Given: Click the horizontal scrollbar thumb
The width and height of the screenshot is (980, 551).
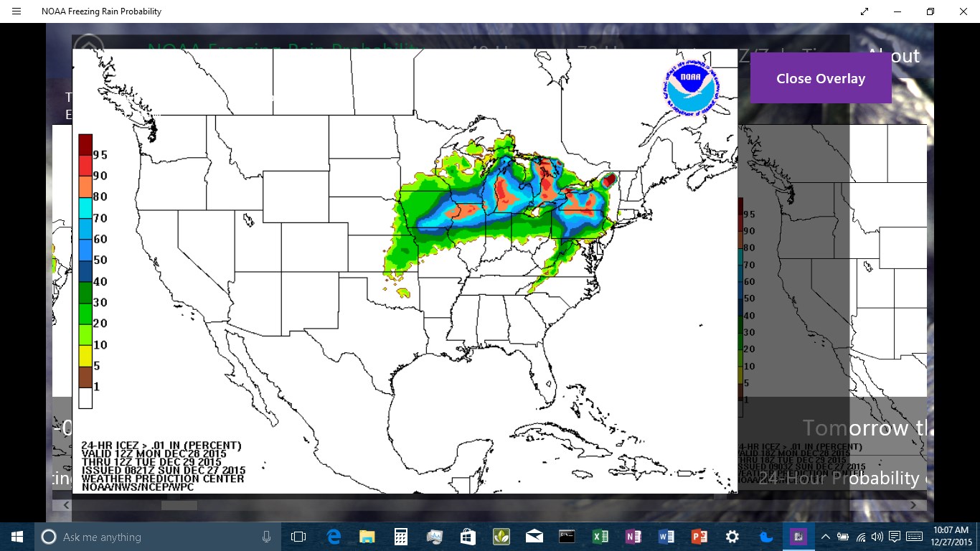Looking at the screenshot, I should [x=179, y=505].
